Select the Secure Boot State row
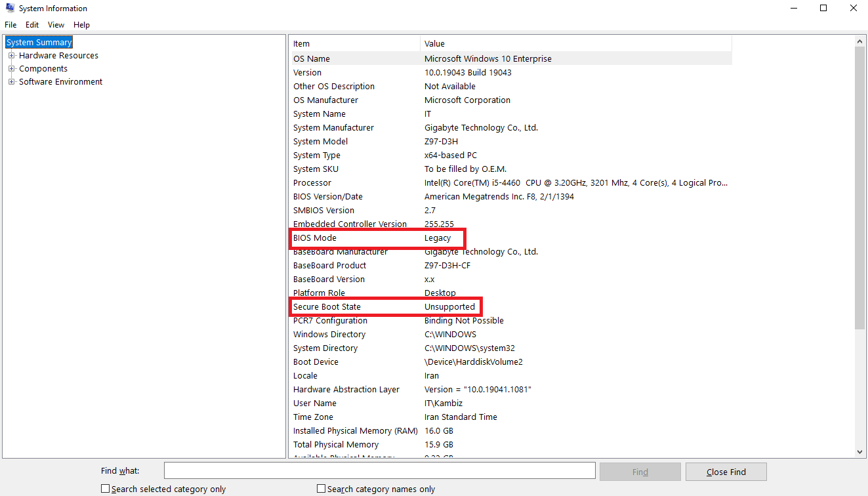Viewport: 868px width, 496px height. click(x=510, y=306)
